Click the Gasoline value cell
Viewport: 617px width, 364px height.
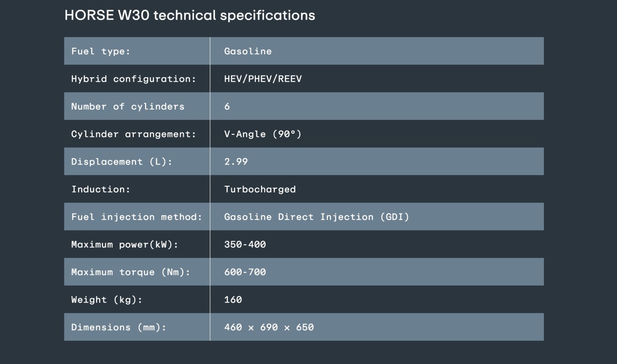(377, 51)
